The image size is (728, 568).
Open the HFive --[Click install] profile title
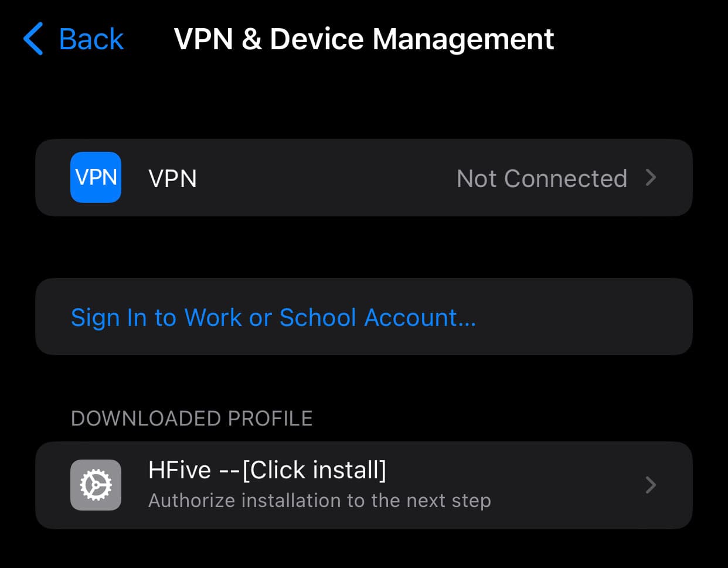click(x=267, y=470)
